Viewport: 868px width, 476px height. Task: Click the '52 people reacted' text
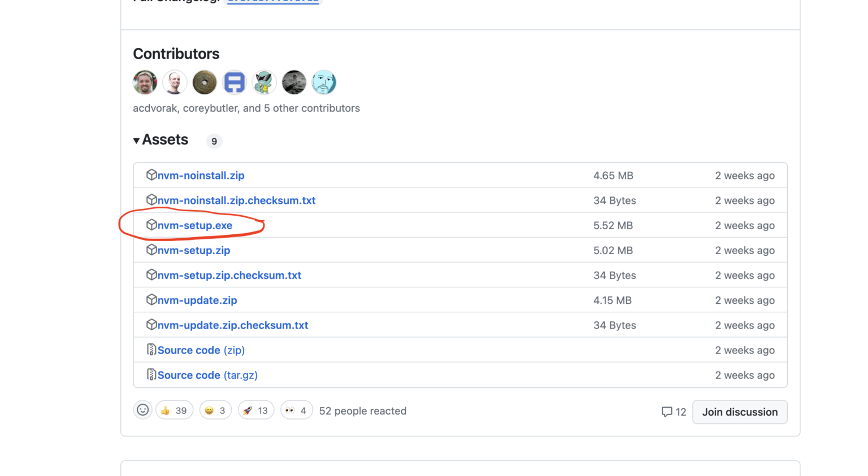pos(363,411)
